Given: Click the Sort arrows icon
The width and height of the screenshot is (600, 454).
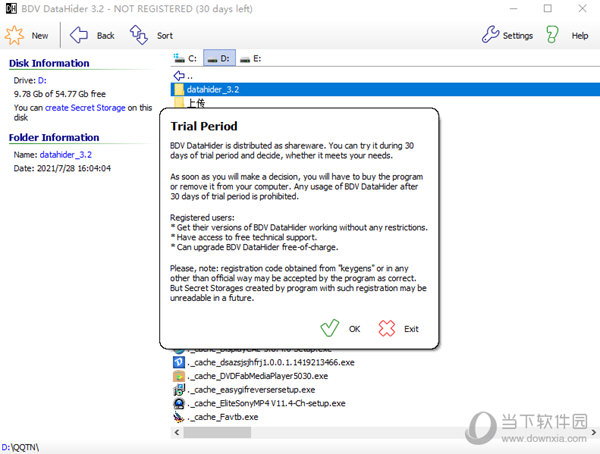Looking at the screenshot, I should (x=139, y=35).
